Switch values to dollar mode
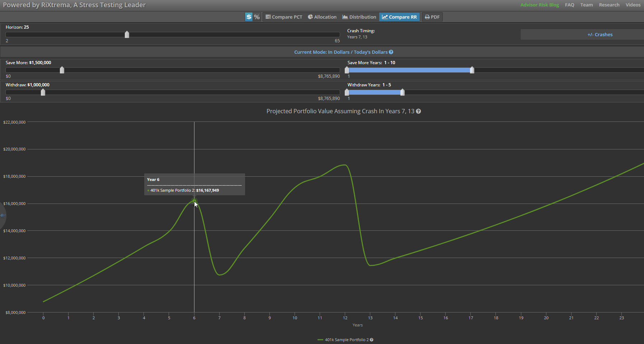The image size is (644, 344). pos(249,17)
